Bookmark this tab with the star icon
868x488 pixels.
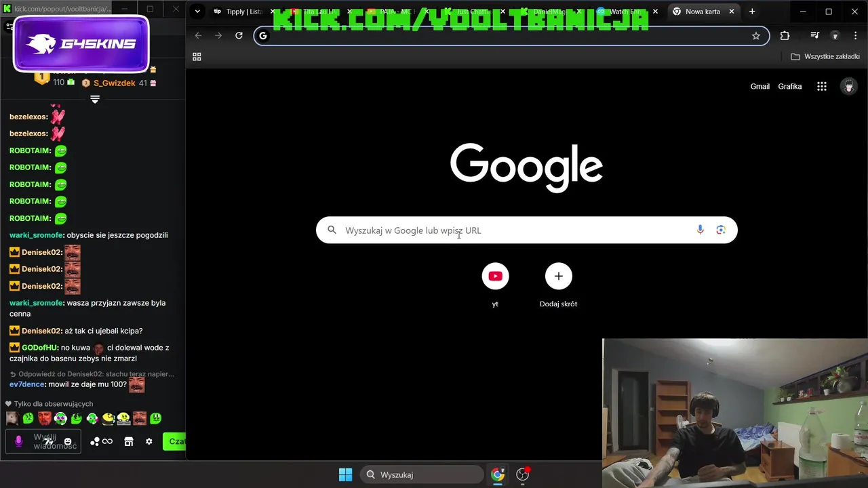tap(756, 36)
